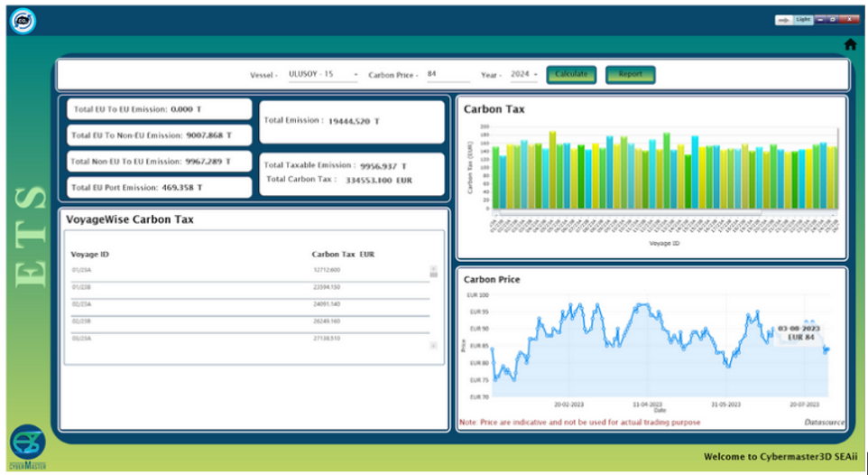Viewport: 868px width, 475px height.
Task: Click Total Non-EU To EU Emission card
Action: tap(160, 162)
